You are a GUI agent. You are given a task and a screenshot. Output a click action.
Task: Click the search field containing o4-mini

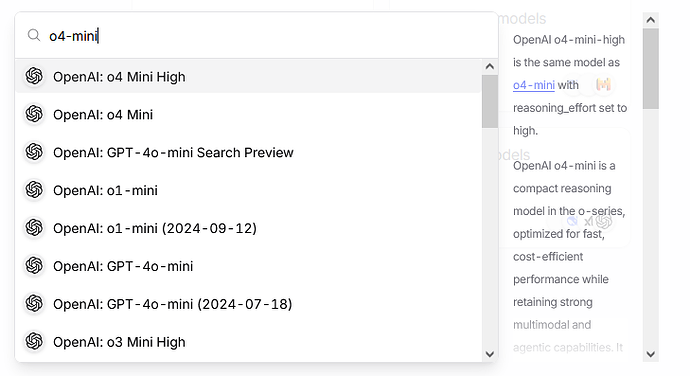click(257, 36)
